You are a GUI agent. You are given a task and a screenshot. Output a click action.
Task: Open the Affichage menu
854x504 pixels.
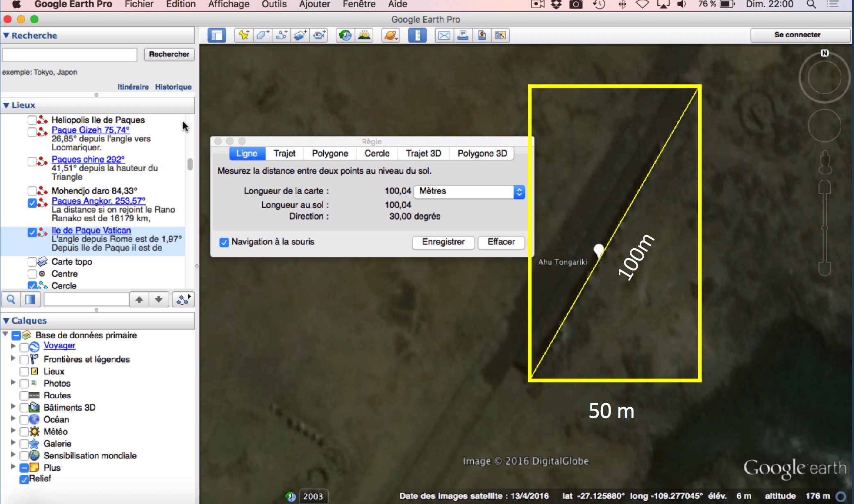click(x=229, y=5)
